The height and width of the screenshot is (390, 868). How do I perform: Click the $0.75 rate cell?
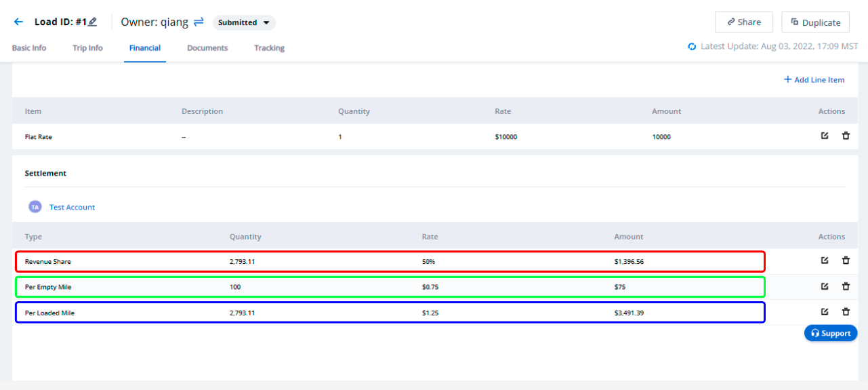pos(430,287)
